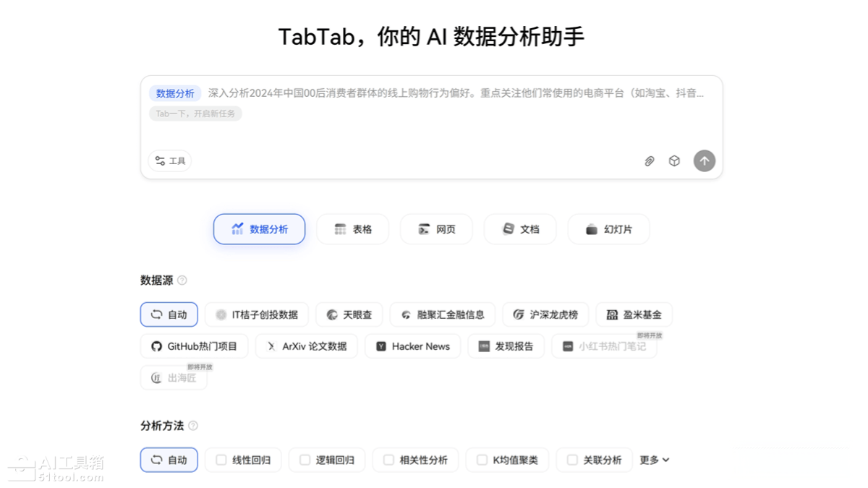Expand 更多 analysis methods
This screenshot has height=488, width=868.
pyautogui.click(x=654, y=460)
